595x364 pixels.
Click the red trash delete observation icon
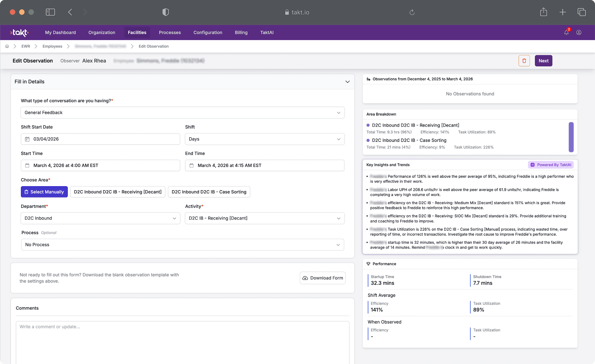point(524,61)
